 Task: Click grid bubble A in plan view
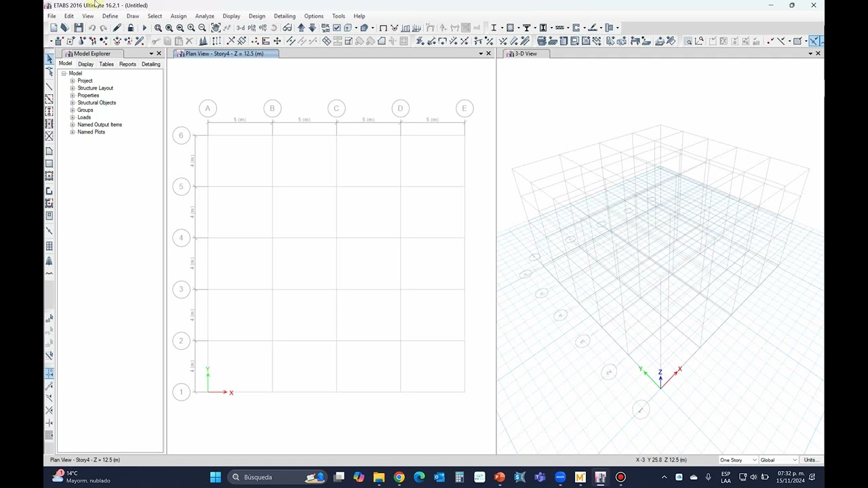[208, 108]
